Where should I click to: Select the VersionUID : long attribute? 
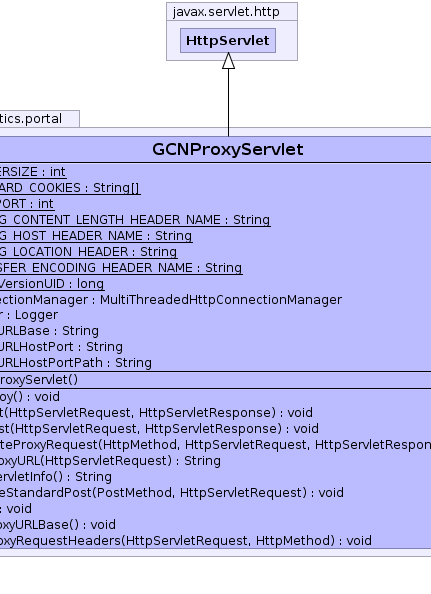(52, 283)
